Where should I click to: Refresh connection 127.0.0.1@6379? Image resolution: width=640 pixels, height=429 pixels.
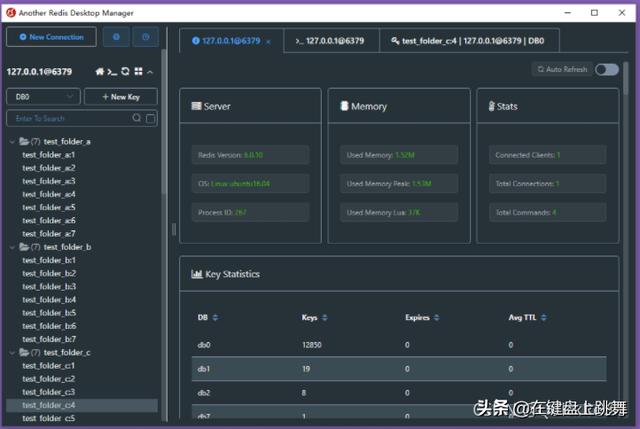point(125,71)
